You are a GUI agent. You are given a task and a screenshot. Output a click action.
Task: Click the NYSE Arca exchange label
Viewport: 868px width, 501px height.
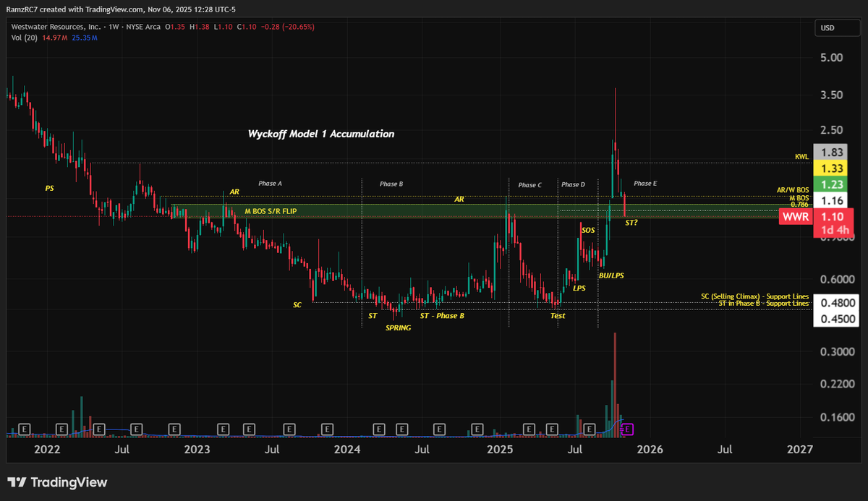142,27
